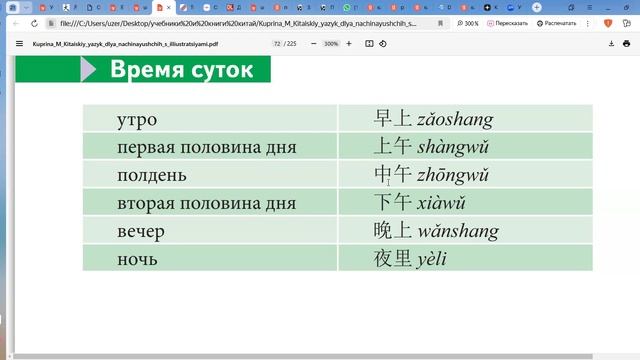Click the browser window hamburger menu icon
640x360 pixels.
tap(590, 7)
